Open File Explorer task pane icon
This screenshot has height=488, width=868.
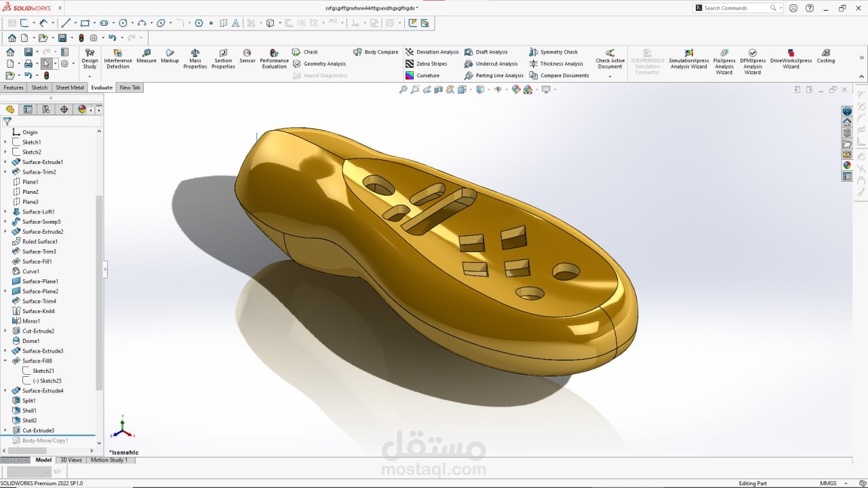[x=847, y=144]
